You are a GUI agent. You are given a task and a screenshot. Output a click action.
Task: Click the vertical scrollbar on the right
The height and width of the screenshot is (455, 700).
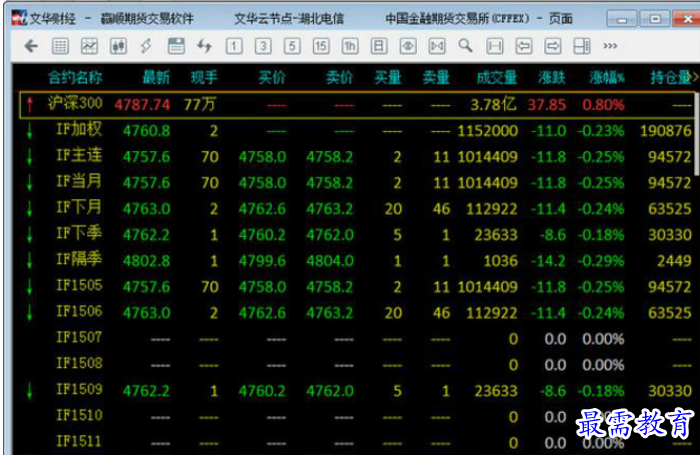(x=697, y=134)
